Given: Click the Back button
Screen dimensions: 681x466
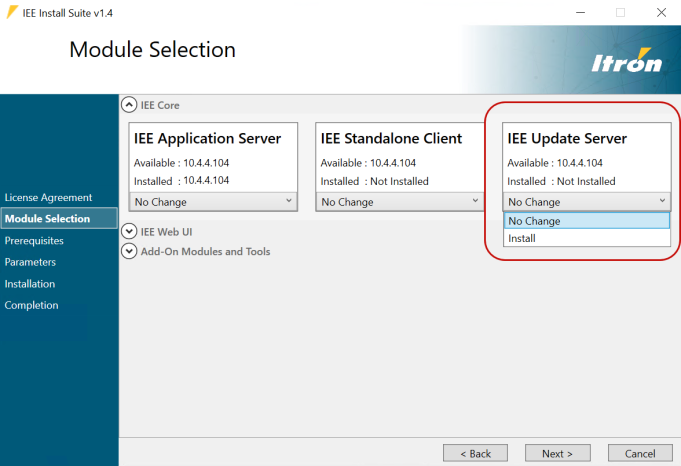Looking at the screenshot, I should (x=475, y=453).
